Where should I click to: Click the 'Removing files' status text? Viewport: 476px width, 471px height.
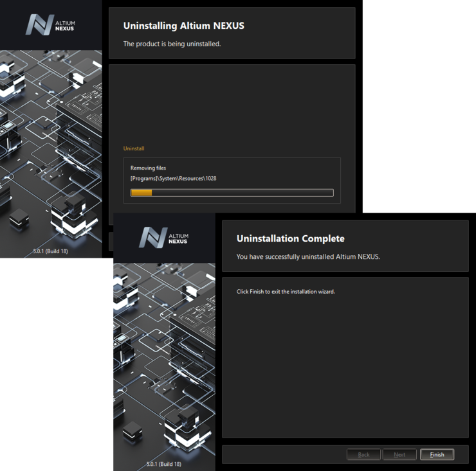[148, 168]
